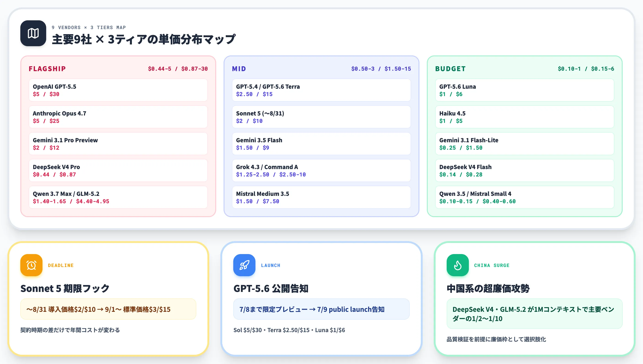Click the title '主要9社 × 3ティアの単価分布マップ'
The width and height of the screenshot is (643, 364).
pos(144,39)
